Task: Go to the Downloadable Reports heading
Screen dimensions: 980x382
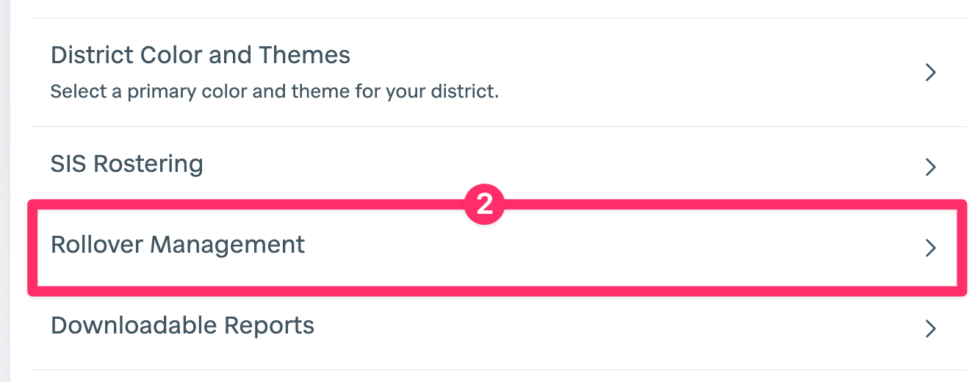Action: pyautogui.click(x=182, y=325)
